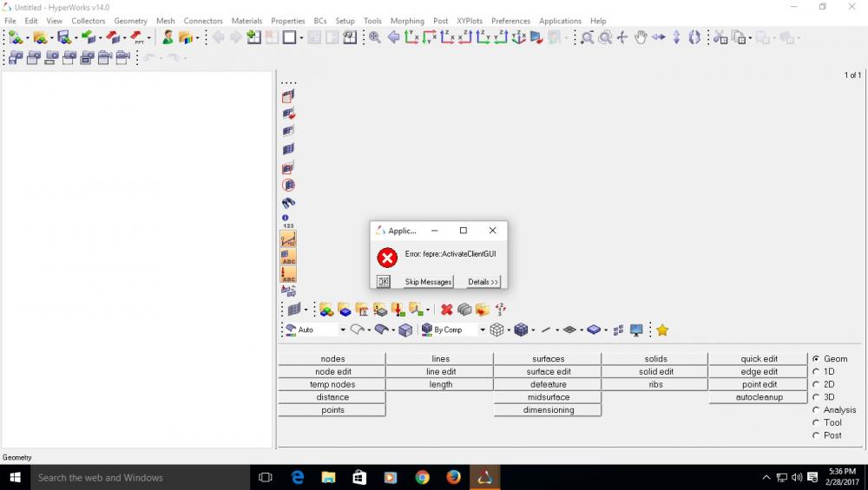
Task: Open File Explorer from the taskbar
Action: click(x=329, y=477)
